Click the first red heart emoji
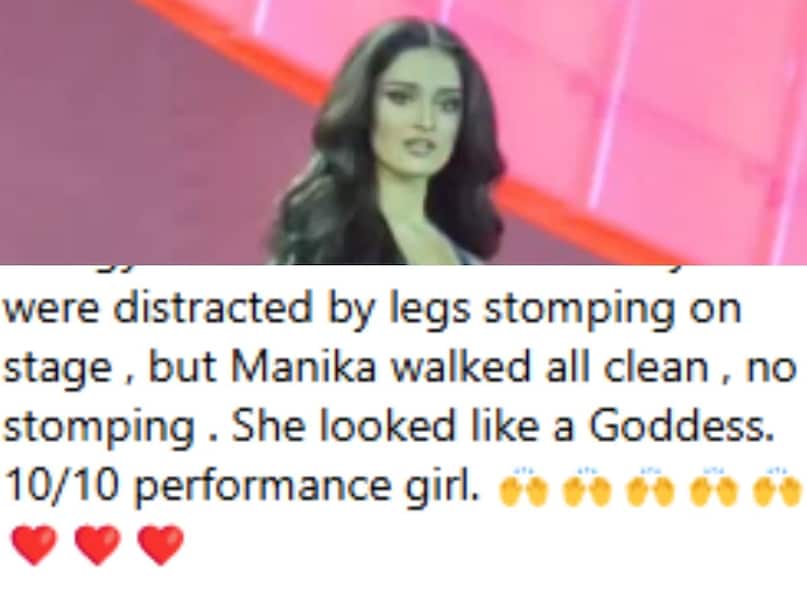The width and height of the screenshot is (807, 605). 34,545
